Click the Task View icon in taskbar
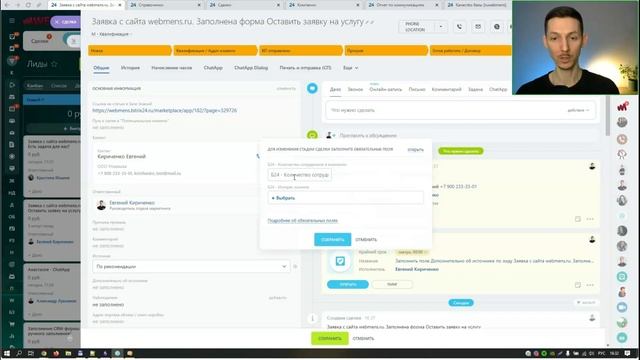This screenshot has width=640, height=360. (31, 353)
